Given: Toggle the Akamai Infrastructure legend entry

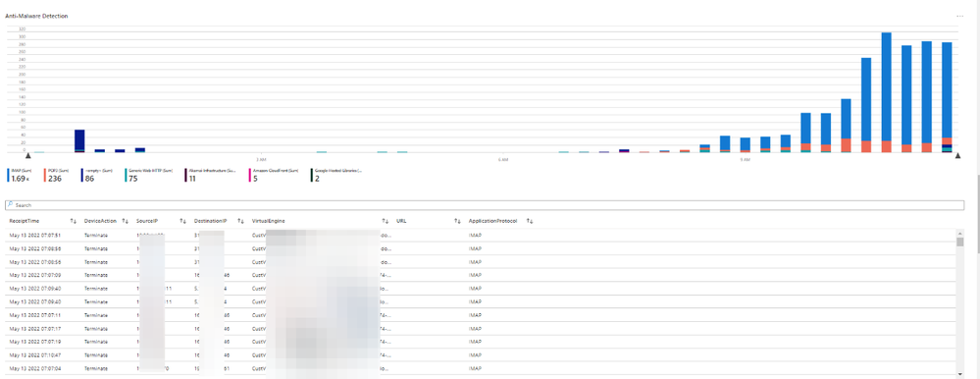Looking at the screenshot, I should [209, 175].
